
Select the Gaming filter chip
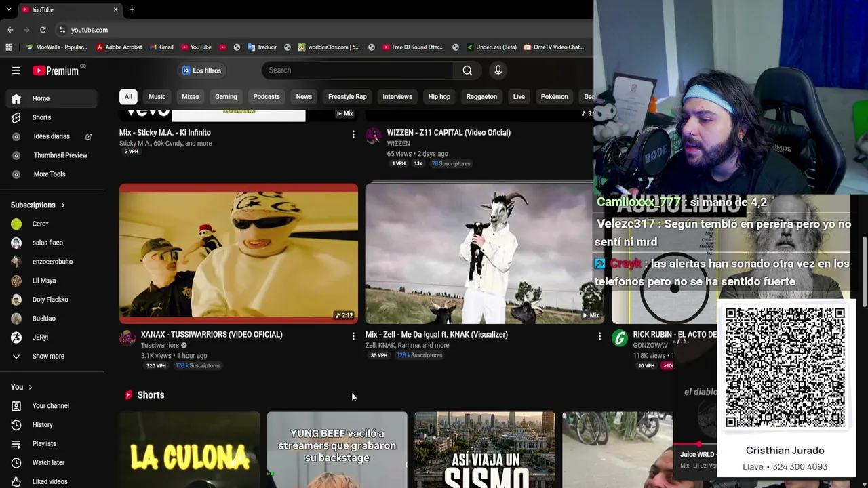[226, 96]
